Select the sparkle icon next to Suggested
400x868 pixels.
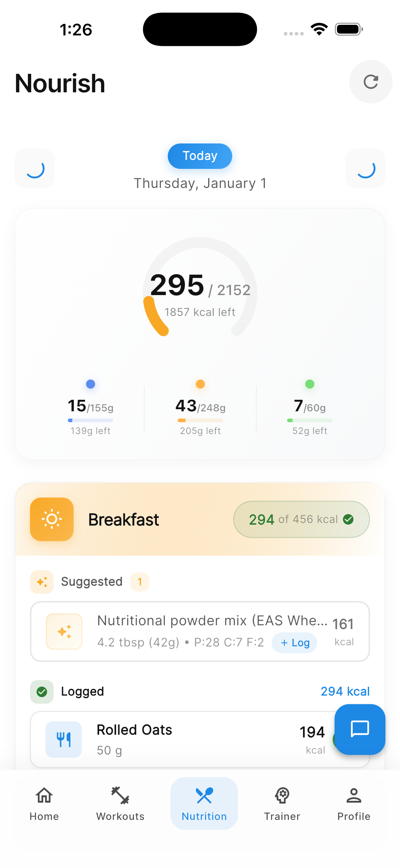[42, 582]
